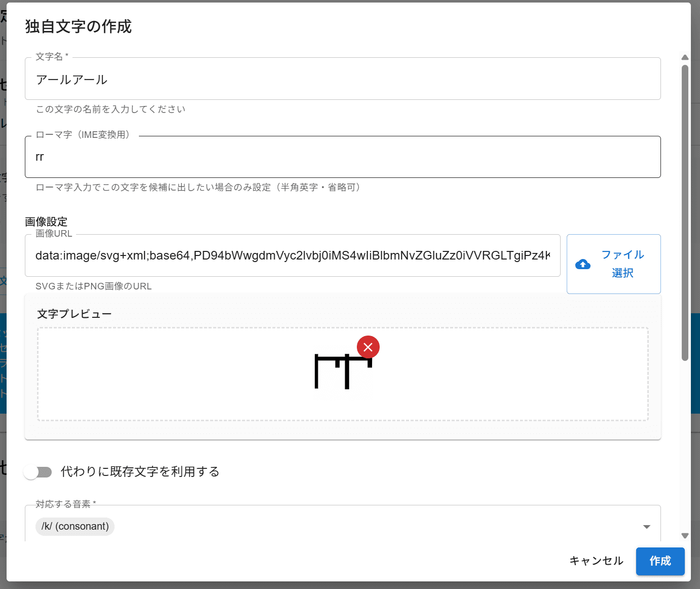The image size is (700, 589).
Task: Click the 代わりに既存文字を利用する label
Action: [x=140, y=472]
